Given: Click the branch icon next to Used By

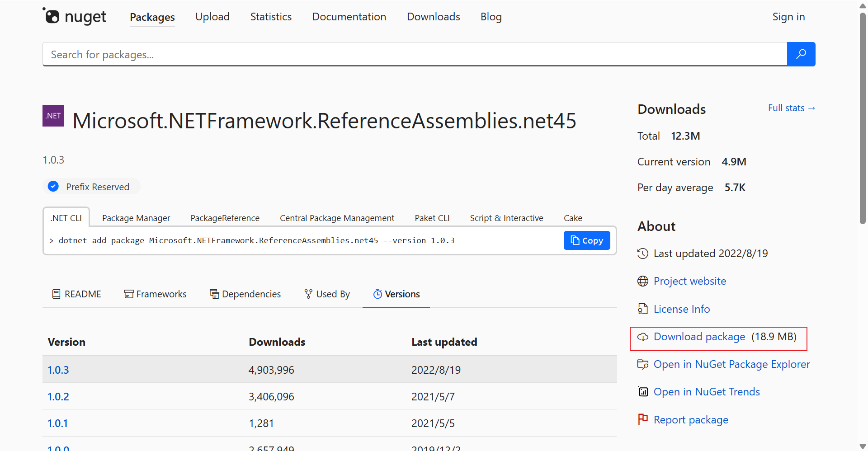Looking at the screenshot, I should click(308, 294).
